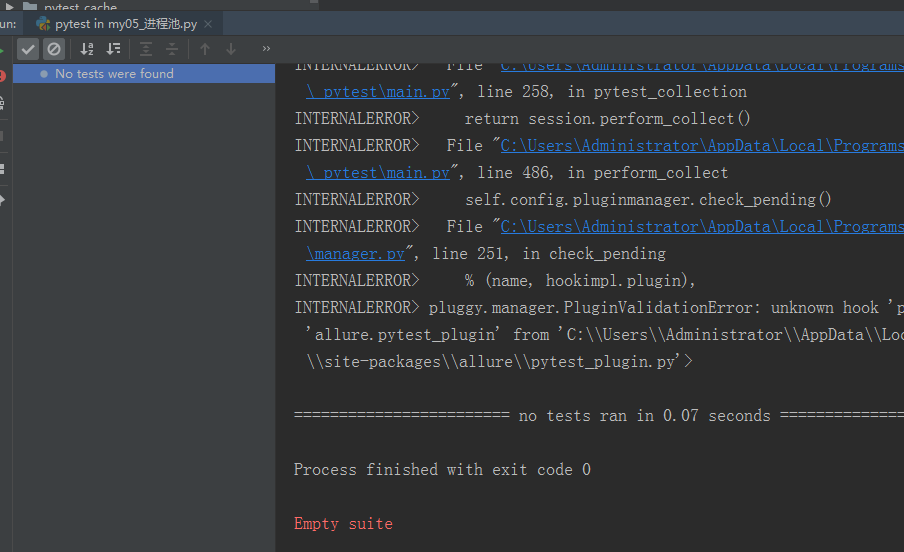Sort tests alphabetically
904x552 pixels.
pos(86,49)
